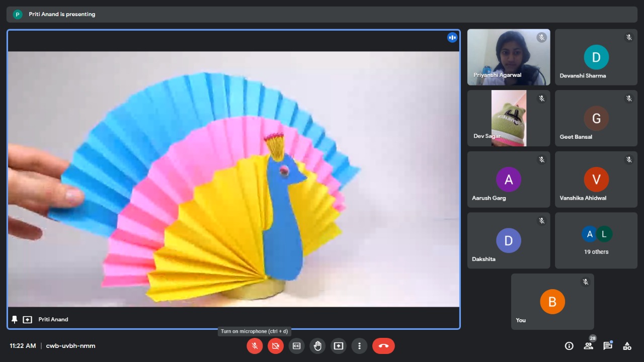Click muted mic icon on Geet Bansal tile
Image resolution: width=644 pixels, height=362 pixels.
[x=629, y=99]
